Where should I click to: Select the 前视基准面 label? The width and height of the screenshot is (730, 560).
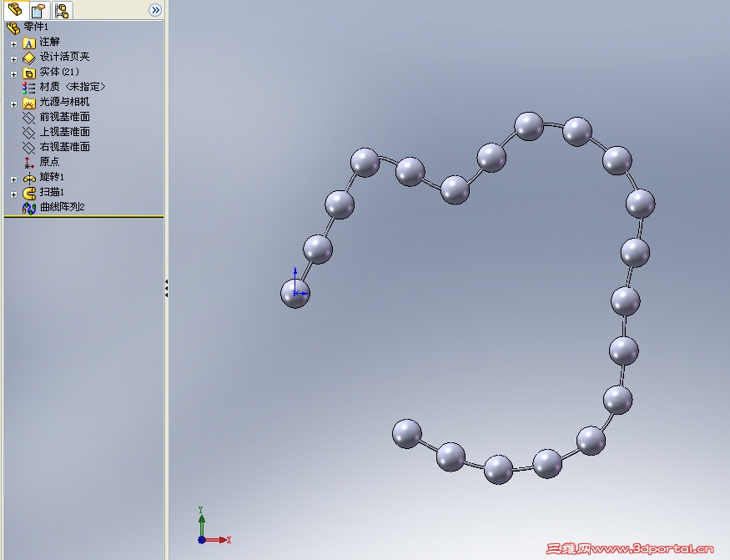(x=65, y=117)
